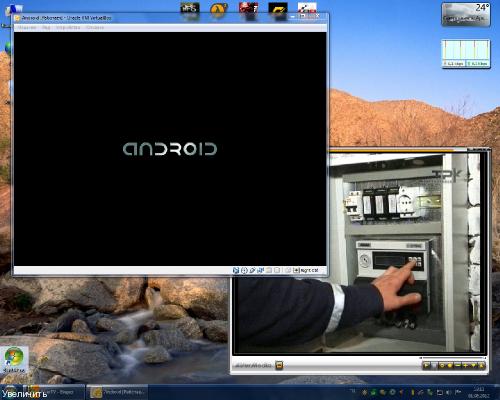
Task: Click the keyboard capture arrow icon beside Right Ctrl
Action: click(296, 270)
